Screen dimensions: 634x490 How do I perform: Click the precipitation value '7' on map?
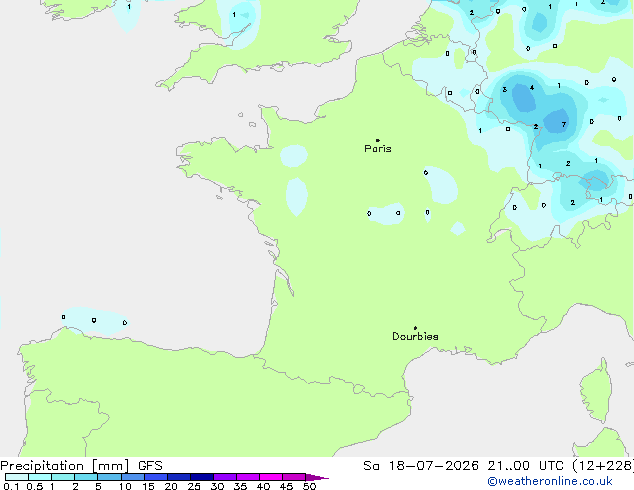click(564, 125)
